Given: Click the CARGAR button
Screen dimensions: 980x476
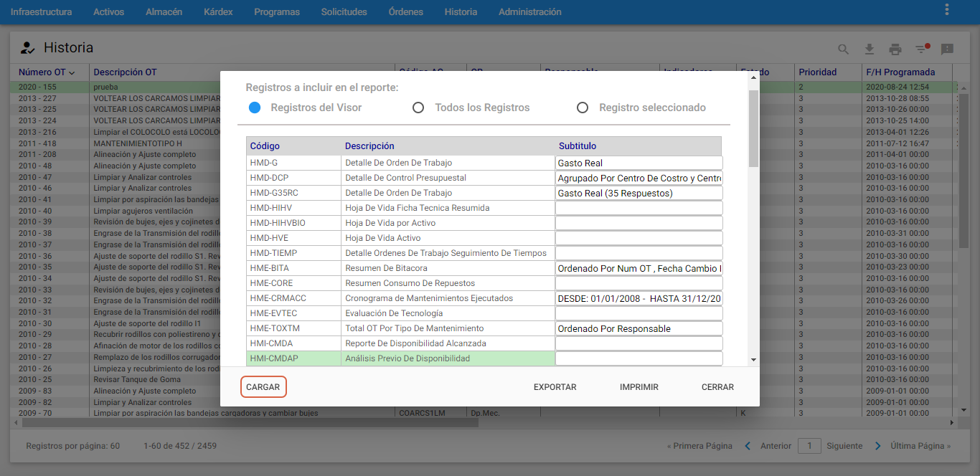Looking at the screenshot, I should pyautogui.click(x=263, y=387).
